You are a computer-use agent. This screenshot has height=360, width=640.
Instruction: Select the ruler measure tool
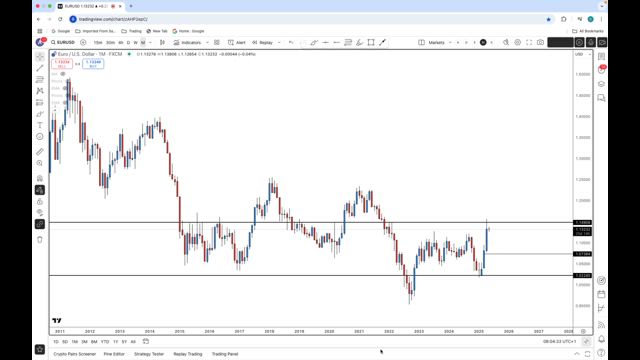click(x=40, y=152)
